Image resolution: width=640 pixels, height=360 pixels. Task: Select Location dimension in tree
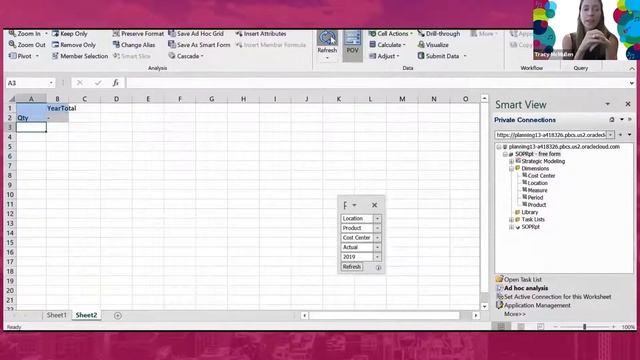538,183
